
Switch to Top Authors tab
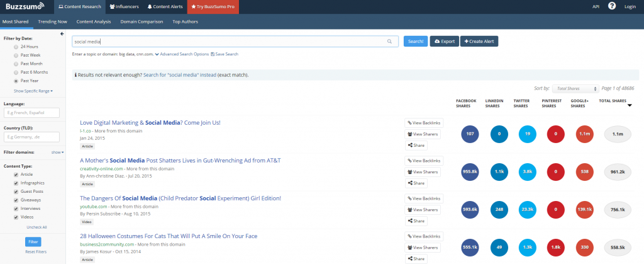[x=186, y=22]
